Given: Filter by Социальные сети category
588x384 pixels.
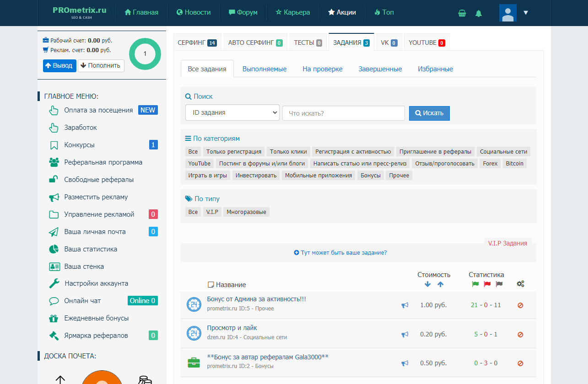Looking at the screenshot, I should 504,152.
